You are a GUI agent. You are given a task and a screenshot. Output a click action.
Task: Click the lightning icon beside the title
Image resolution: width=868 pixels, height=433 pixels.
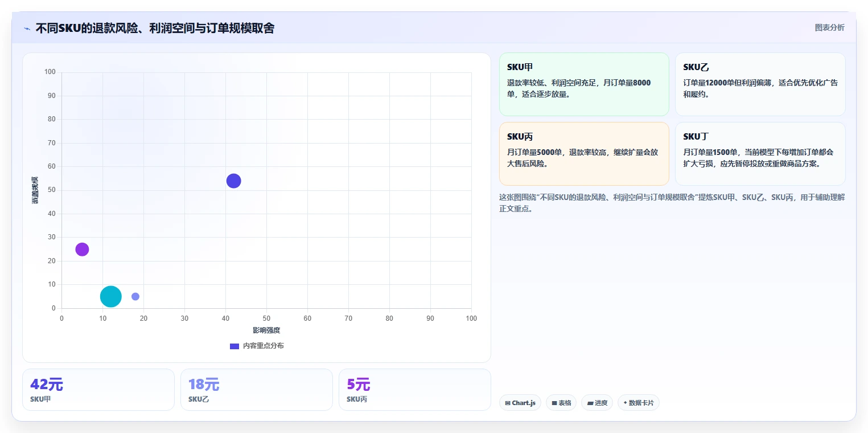27,28
